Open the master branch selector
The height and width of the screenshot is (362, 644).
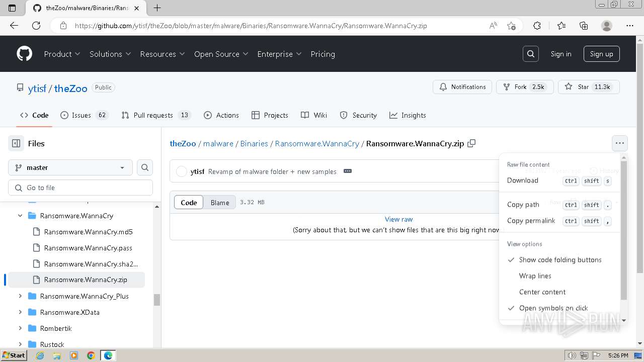(70, 167)
